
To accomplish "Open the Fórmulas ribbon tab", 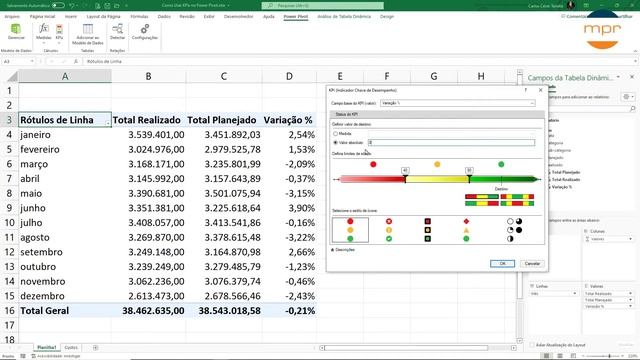I will coord(139,16).
